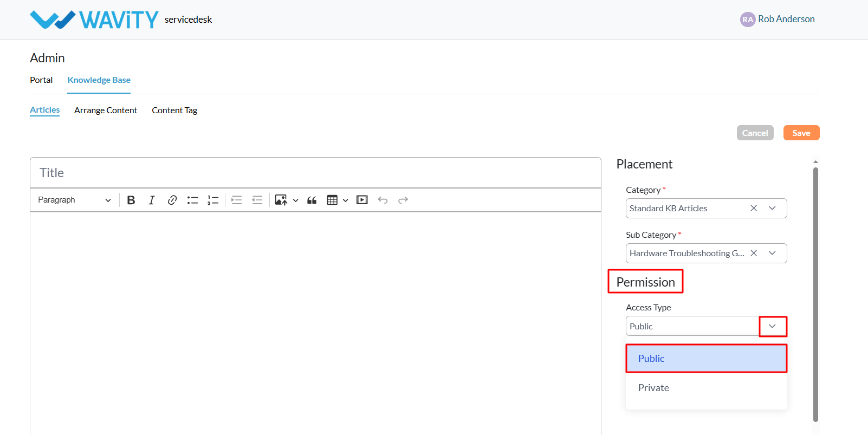
Task: Click inside the article body editor
Action: point(315,323)
